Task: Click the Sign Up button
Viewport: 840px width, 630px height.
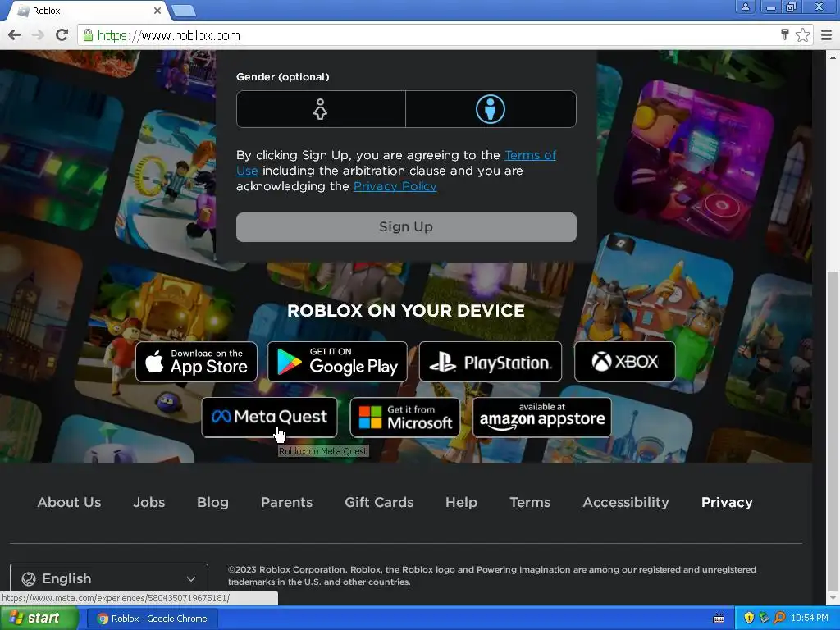Action: [x=406, y=227]
